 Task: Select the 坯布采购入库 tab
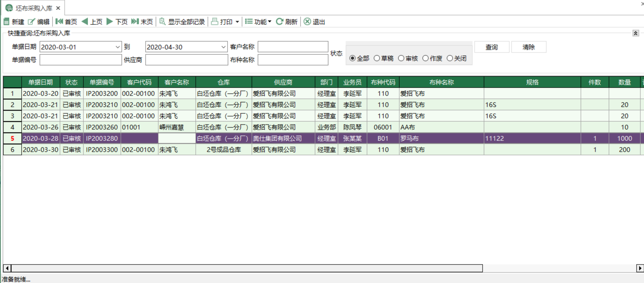point(34,8)
